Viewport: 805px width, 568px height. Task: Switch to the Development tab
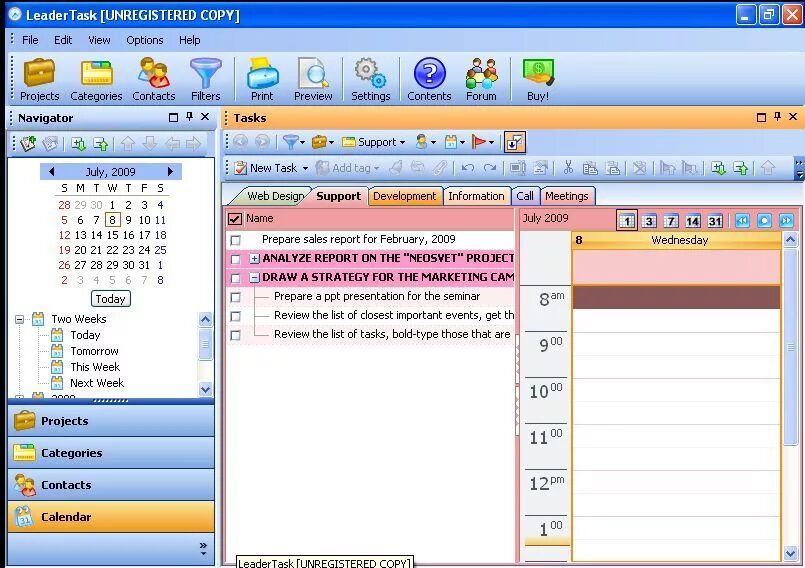click(x=404, y=196)
